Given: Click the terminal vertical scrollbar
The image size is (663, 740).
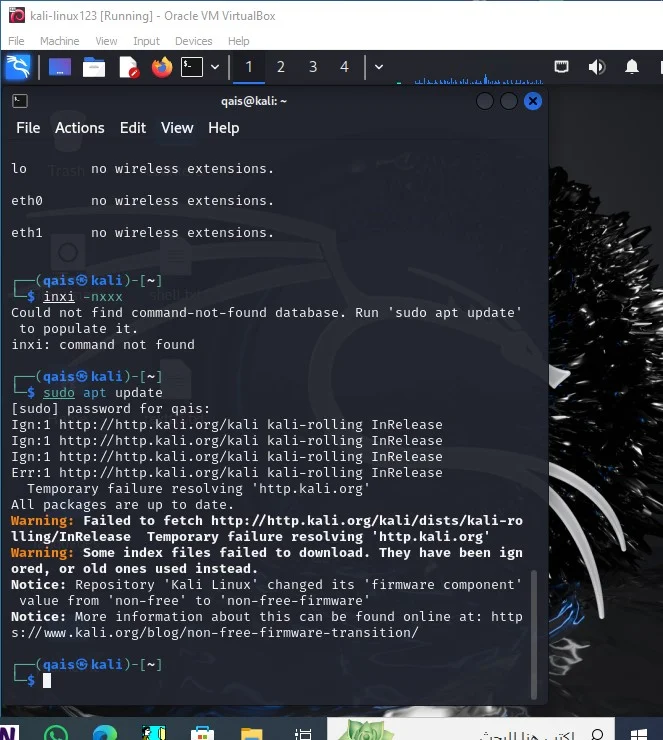Looking at the screenshot, I should tap(534, 634).
